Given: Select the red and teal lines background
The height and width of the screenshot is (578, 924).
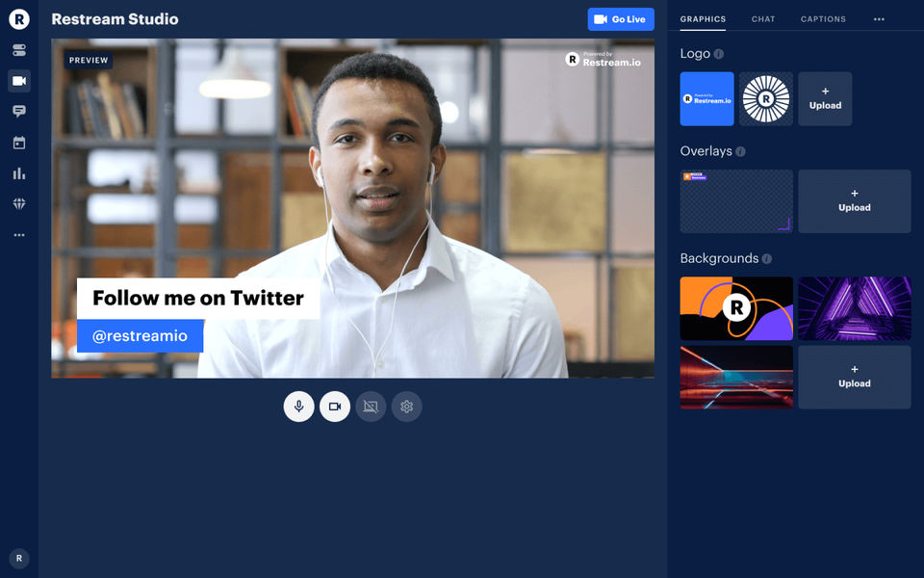Looking at the screenshot, I should (736, 378).
